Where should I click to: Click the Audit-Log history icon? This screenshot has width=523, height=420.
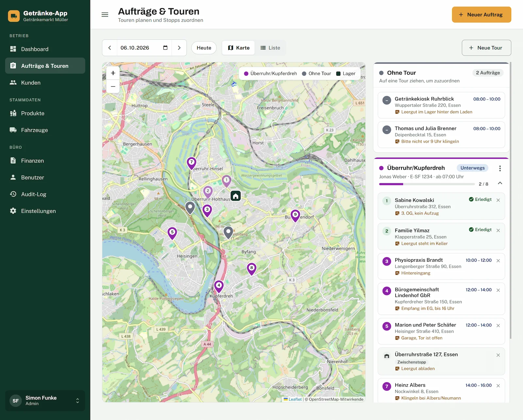13,194
